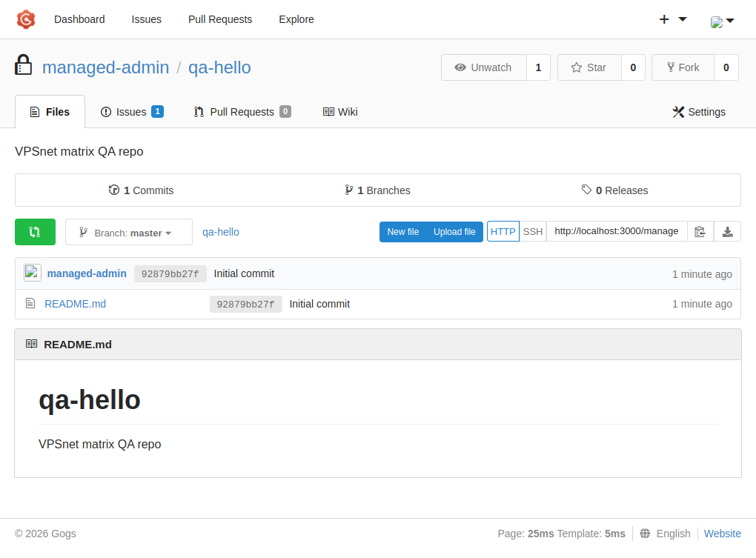
Task: Focus the clone URL input field
Action: (617, 232)
